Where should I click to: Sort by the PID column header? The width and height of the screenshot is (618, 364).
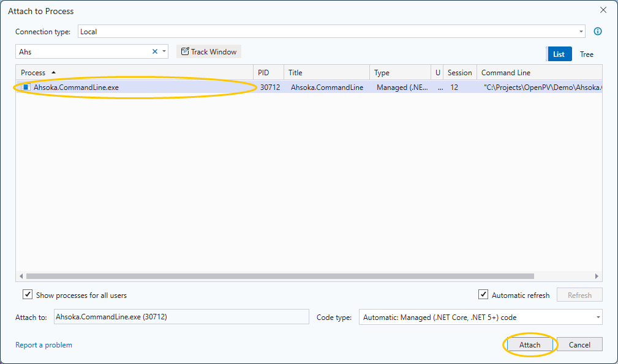[268, 73]
